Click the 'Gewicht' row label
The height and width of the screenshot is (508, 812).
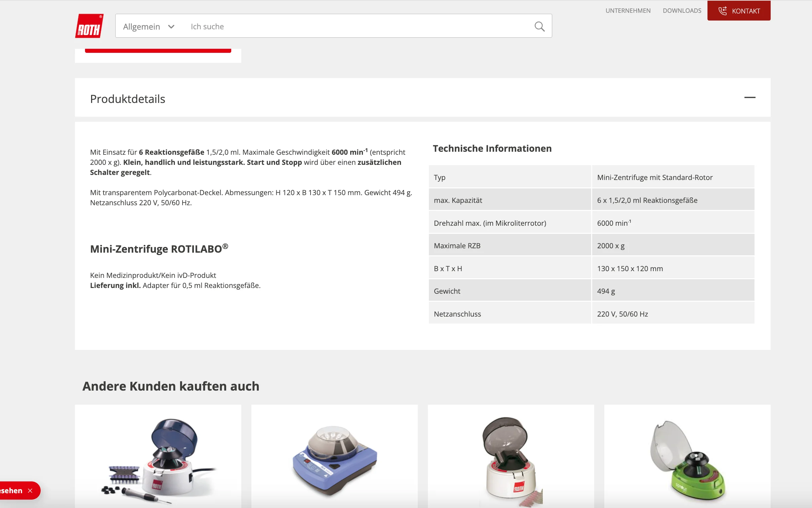(447, 291)
